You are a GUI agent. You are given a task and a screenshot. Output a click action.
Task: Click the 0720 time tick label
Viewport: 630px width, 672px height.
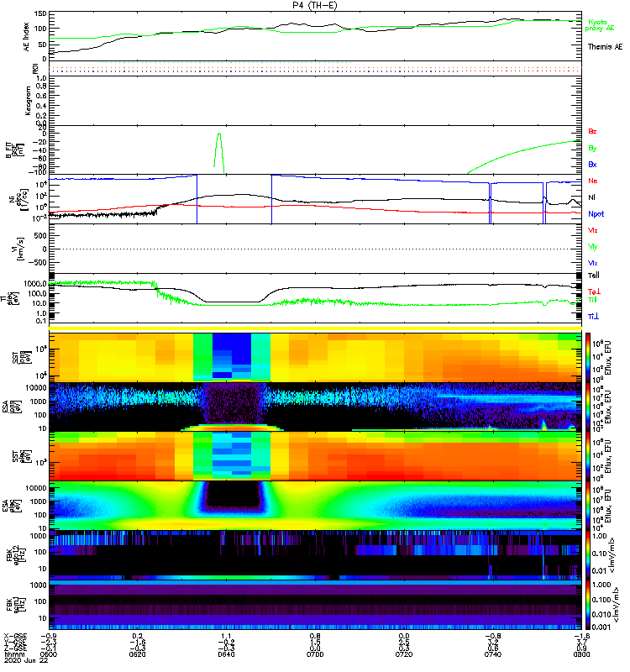[x=404, y=654]
